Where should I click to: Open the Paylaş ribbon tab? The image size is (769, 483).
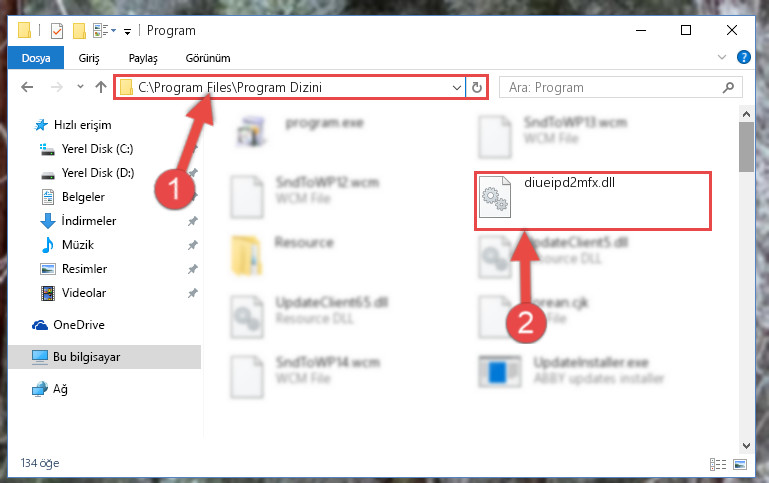143,58
